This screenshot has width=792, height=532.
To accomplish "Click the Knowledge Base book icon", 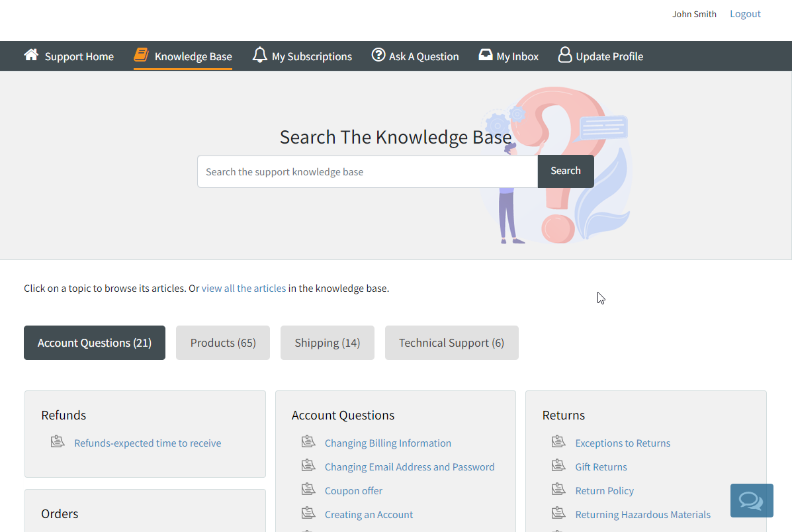I will pos(141,55).
